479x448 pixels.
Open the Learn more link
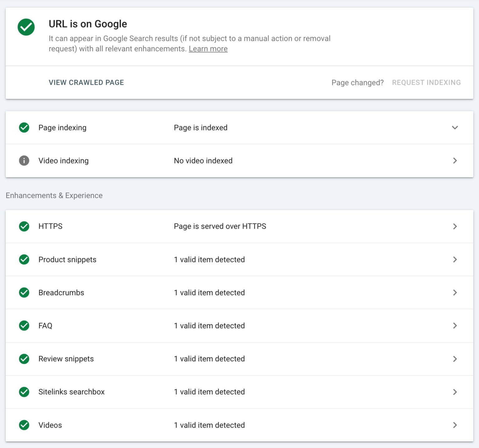tap(208, 49)
